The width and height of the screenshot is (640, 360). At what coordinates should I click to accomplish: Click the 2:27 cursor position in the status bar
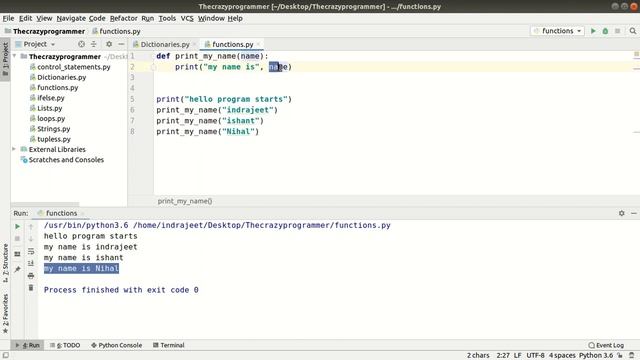tap(503, 356)
